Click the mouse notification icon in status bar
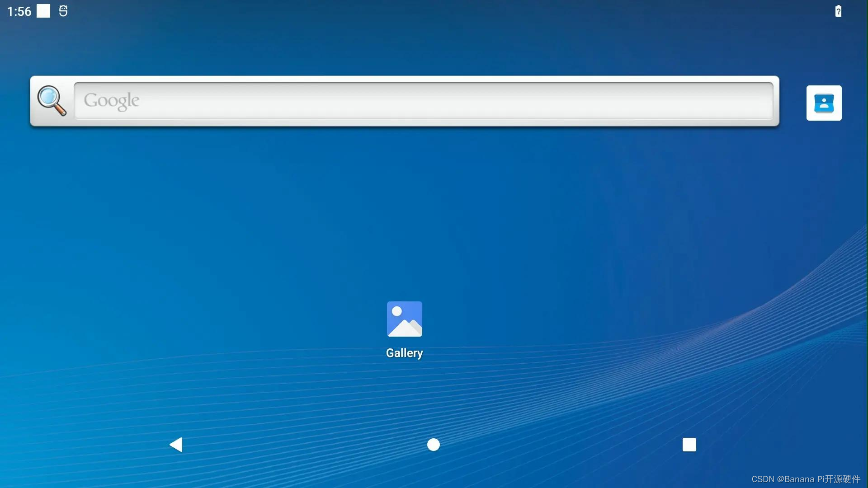Viewport: 868px width, 488px height. 63,11
